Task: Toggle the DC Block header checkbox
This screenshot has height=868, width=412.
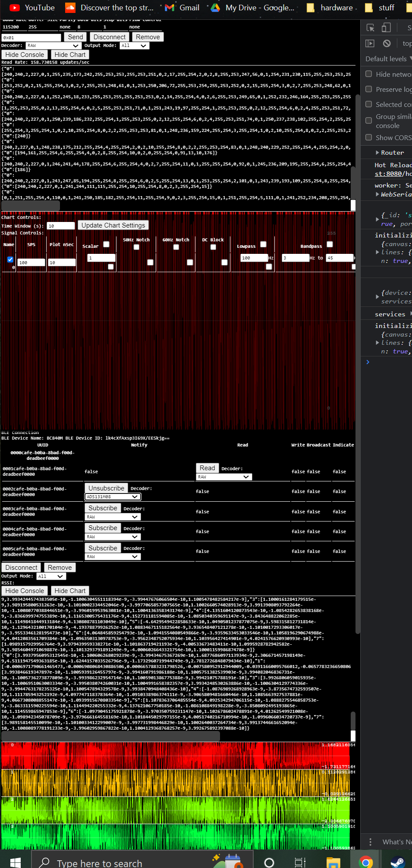Action: pos(213,247)
